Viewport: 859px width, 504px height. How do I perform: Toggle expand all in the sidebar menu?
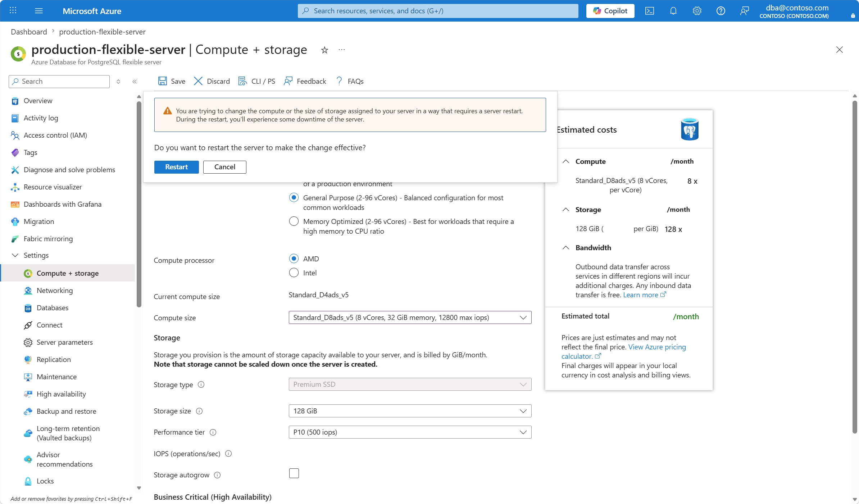click(118, 82)
